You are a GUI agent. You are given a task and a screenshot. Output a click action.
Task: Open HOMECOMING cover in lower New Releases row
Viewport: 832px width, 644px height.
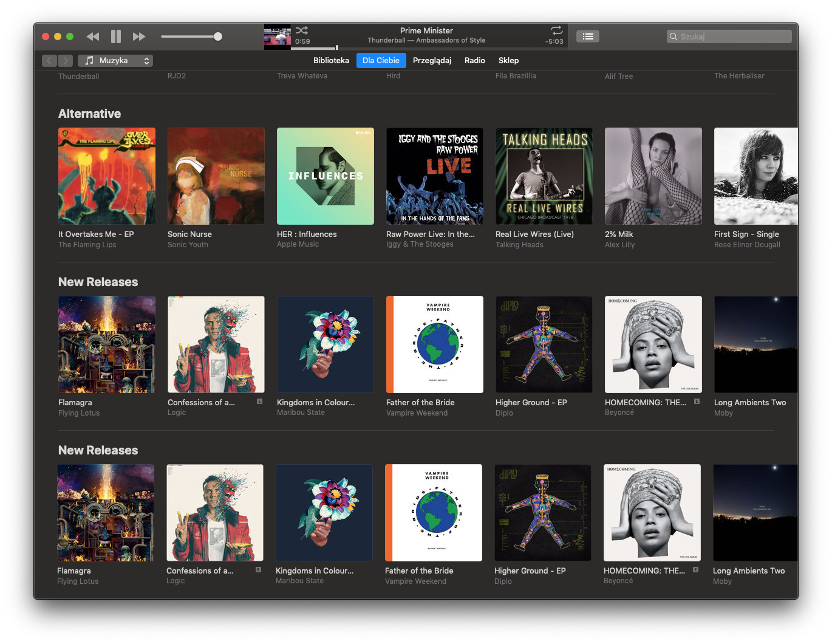pyautogui.click(x=652, y=513)
